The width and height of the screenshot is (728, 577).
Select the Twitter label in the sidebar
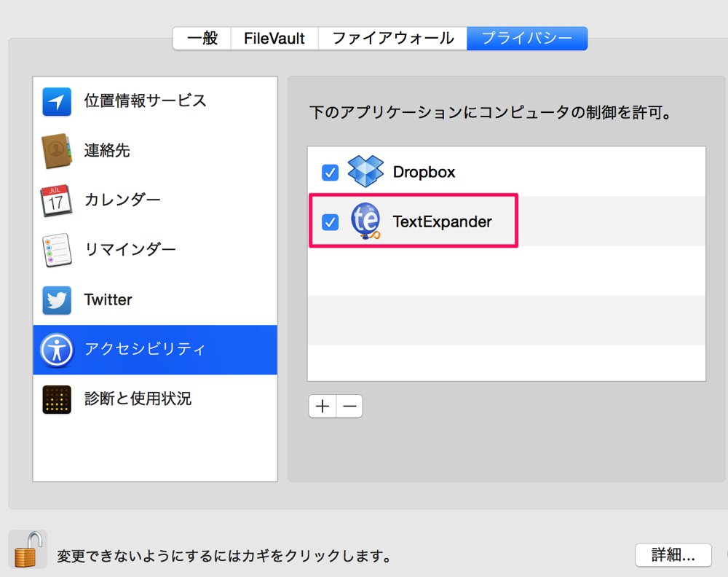[108, 299]
